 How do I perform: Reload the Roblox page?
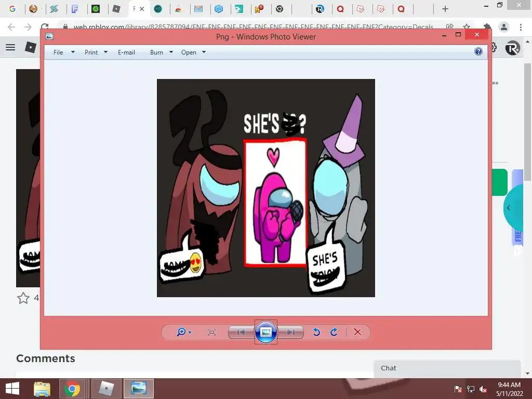pos(45,27)
